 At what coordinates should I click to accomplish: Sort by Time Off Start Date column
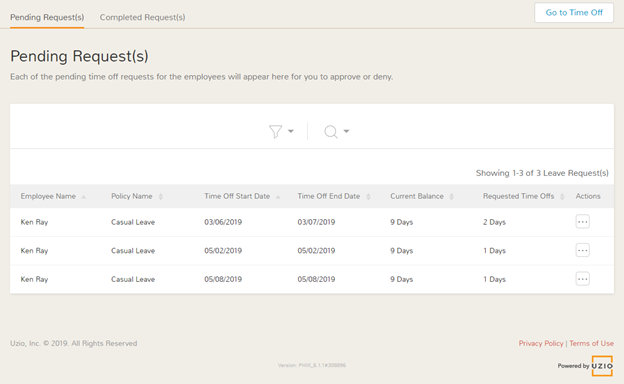(x=242, y=196)
